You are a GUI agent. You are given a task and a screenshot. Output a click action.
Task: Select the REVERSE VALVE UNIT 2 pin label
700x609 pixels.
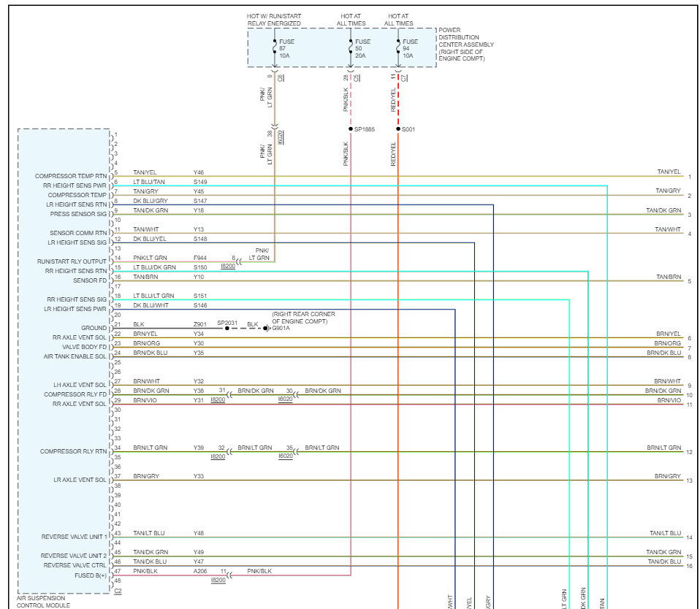point(74,556)
